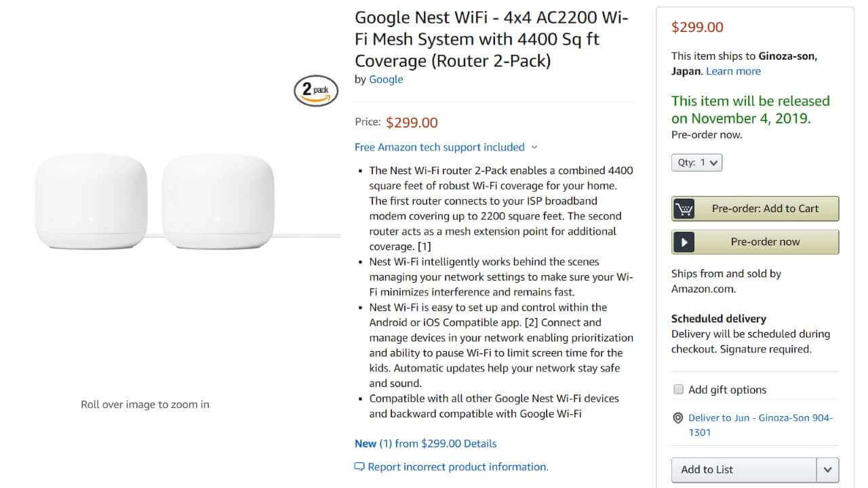Viewport: 868px width, 488px height.
Task: Click Report incorrect product information link
Action: tap(458, 467)
